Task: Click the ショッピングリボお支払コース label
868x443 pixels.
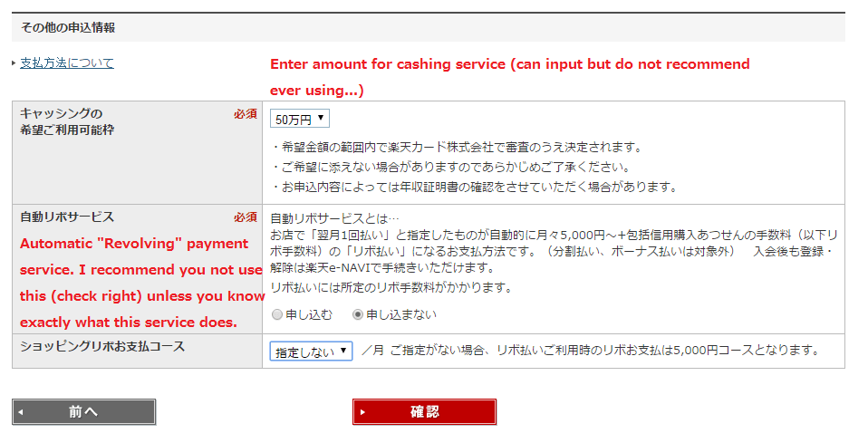Action: coord(102,347)
